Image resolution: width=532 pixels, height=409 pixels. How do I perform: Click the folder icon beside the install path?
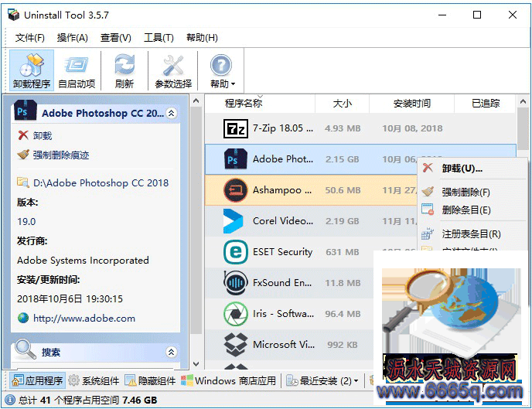coord(23,182)
